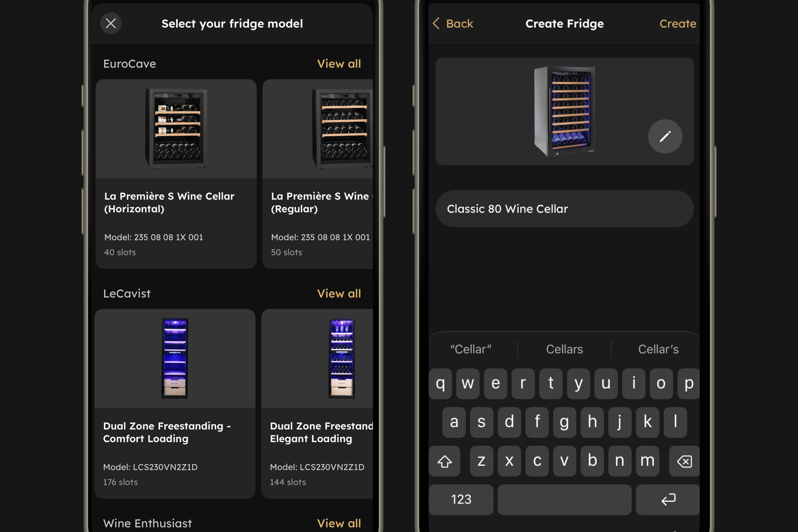Tap the shift key on keyboard
The height and width of the screenshot is (532, 798).
(x=444, y=461)
